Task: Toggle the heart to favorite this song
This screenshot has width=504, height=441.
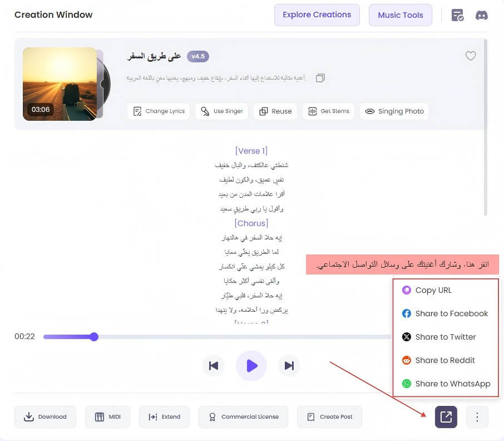Action: click(471, 56)
